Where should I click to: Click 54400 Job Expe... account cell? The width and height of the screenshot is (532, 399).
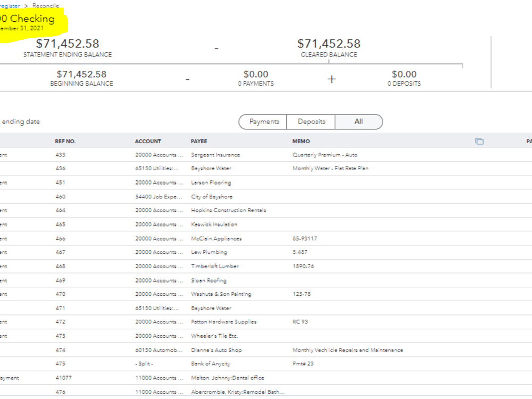pos(159,197)
